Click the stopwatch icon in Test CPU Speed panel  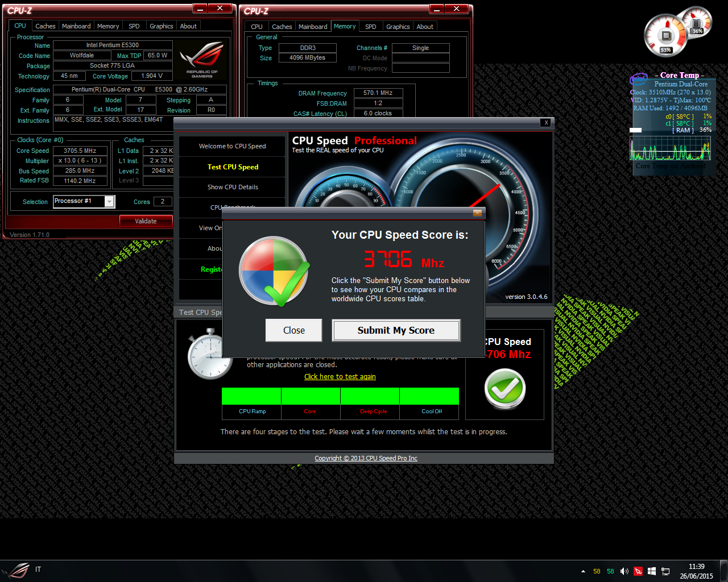point(209,354)
